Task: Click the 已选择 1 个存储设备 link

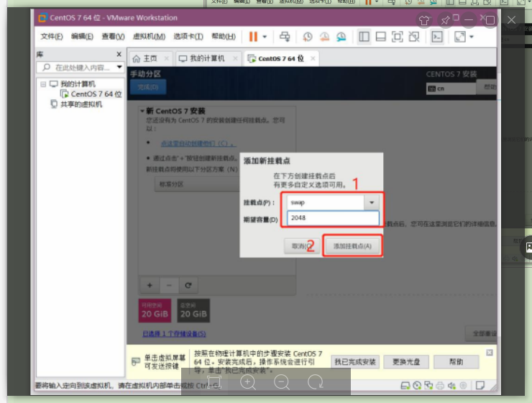Action: click(x=174, y=334)
